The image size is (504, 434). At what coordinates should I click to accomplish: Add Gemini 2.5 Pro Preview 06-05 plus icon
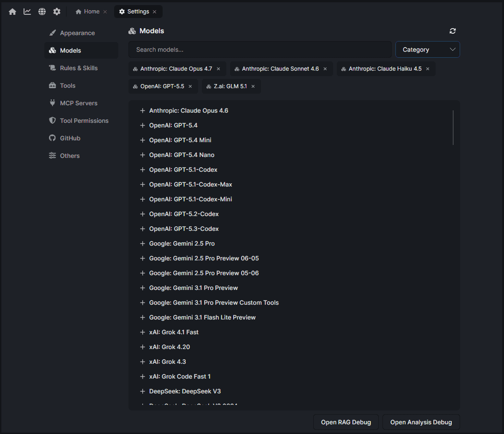143,258
